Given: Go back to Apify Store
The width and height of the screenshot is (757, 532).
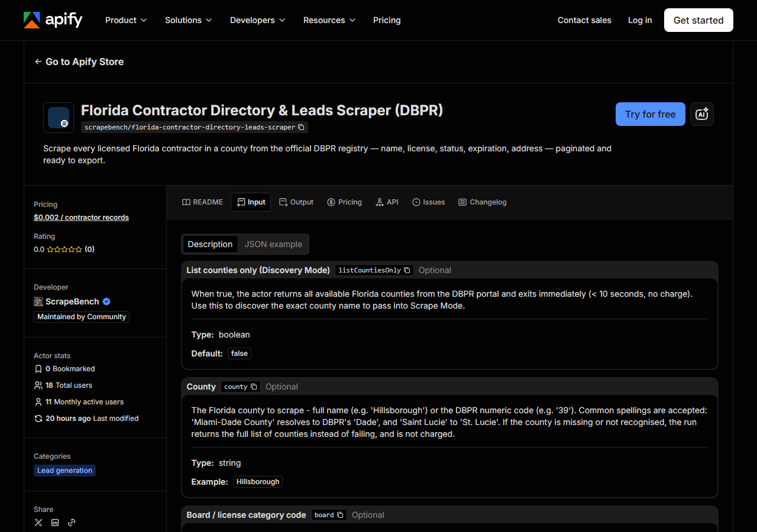Looking at the screenshot, I should [79, 61].
